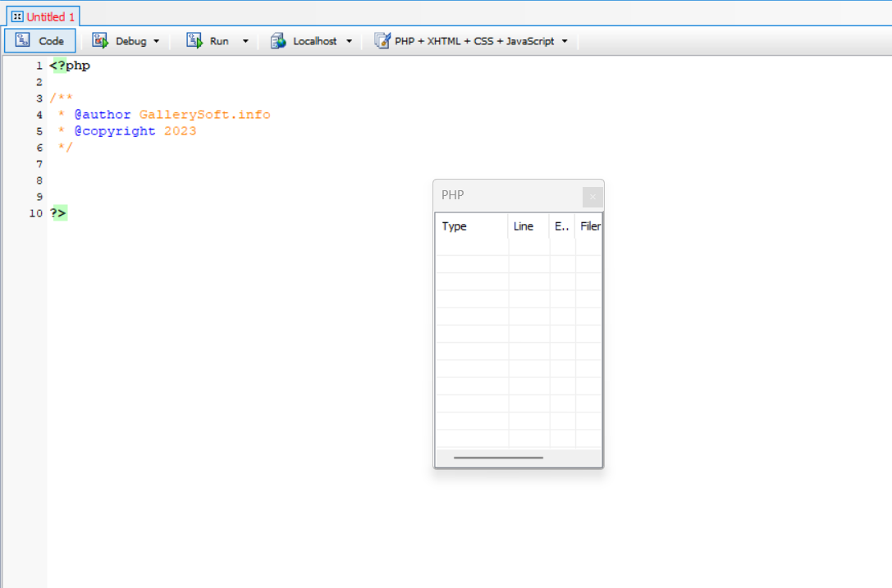The image size is (892, 588).
Task: Click line number 8 in gutter
Action: (x=39, y=180)
